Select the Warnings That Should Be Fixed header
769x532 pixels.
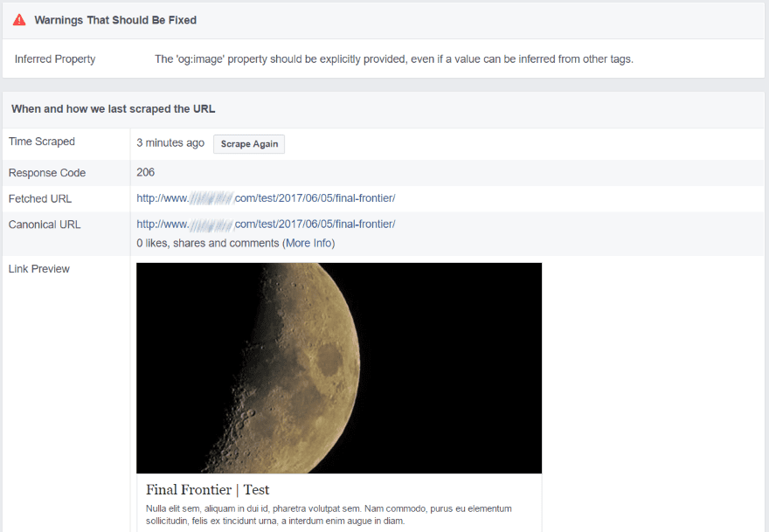(x=115, y=19)
